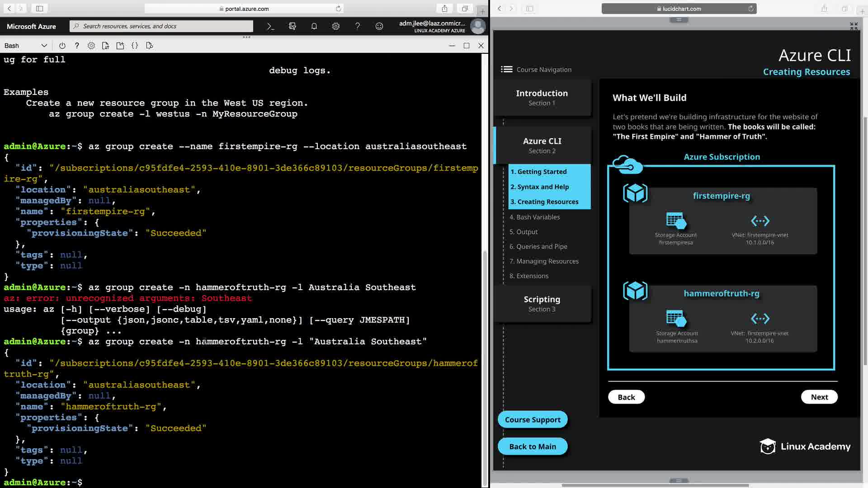
Task: Click the directory and subscription filter icon
Action: point(292,26)
